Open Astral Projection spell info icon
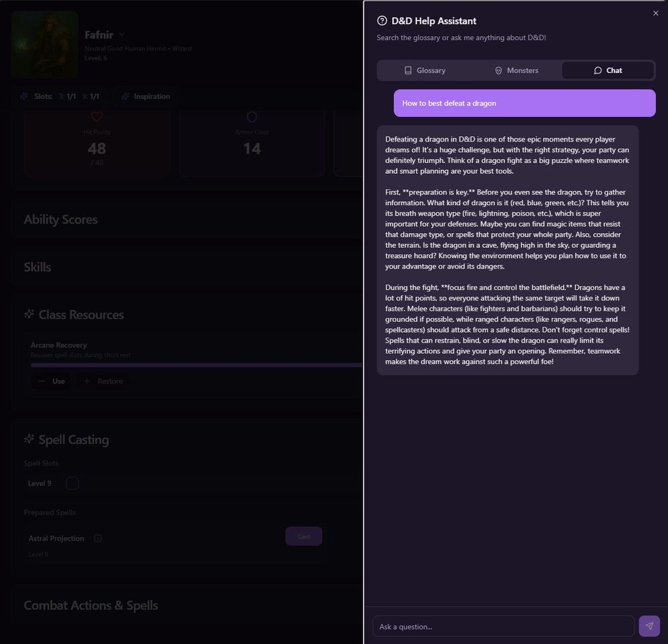Image resolution: width=668 pixels, height=644 pixels. [98, 538]
